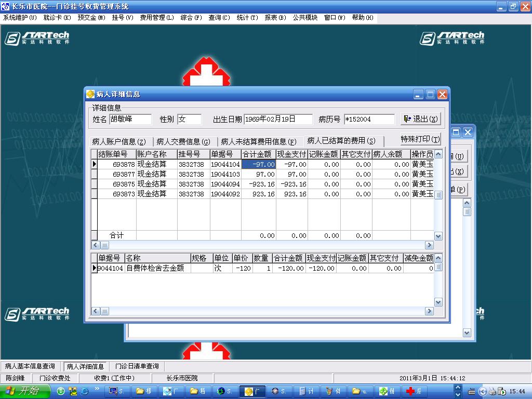Viewport: 532px width, 399px height.
Task: Click the 性别 gender field
Action: click(x=189, y=119)
